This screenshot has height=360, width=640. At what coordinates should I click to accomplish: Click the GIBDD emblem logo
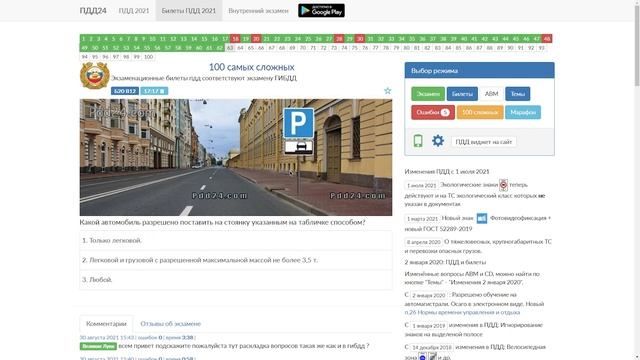point(94,76)
